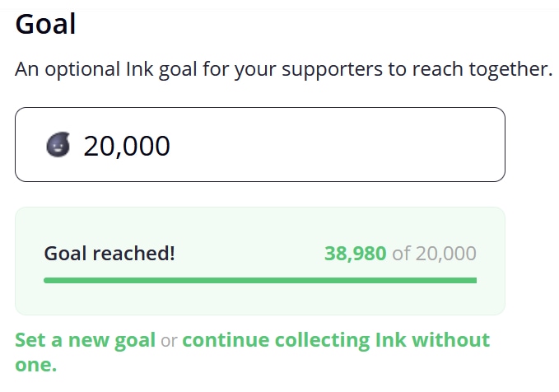Click the word 'reached!' in the status label
The height and width of the screenshot is (392, 559).
coord(133,254)
